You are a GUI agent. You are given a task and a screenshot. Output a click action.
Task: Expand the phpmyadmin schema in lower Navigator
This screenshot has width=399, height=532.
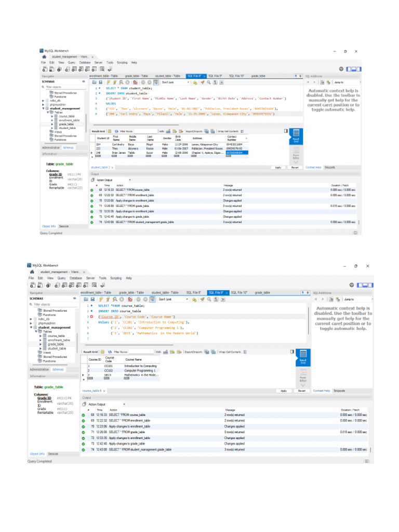[x=31, y=323]
